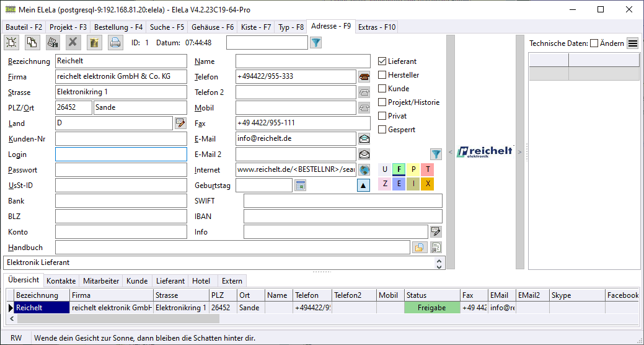
Task: Enable the Hersteller checkbox
Action: (x=382, y=75)
